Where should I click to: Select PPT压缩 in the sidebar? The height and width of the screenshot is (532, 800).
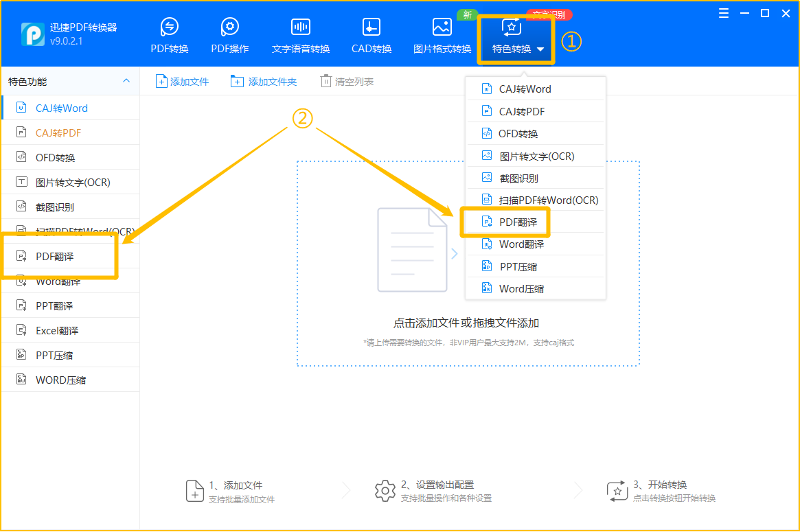(71, 355)
